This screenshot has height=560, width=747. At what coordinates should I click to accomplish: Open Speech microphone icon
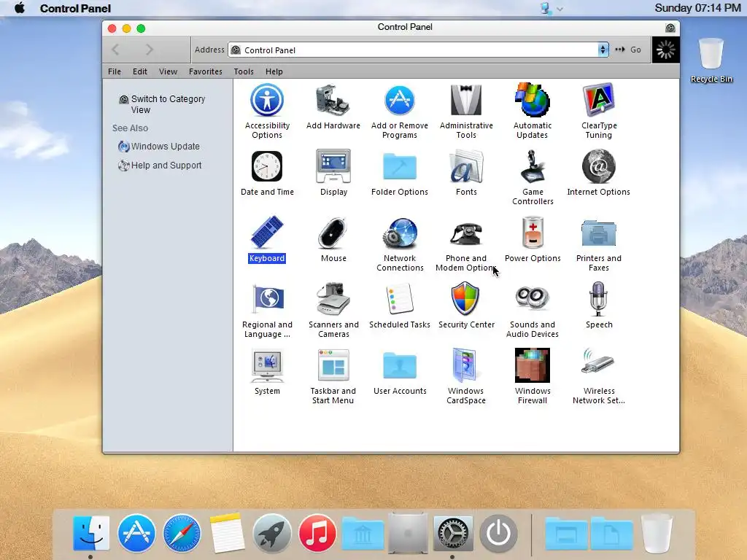tap(599, 299)
